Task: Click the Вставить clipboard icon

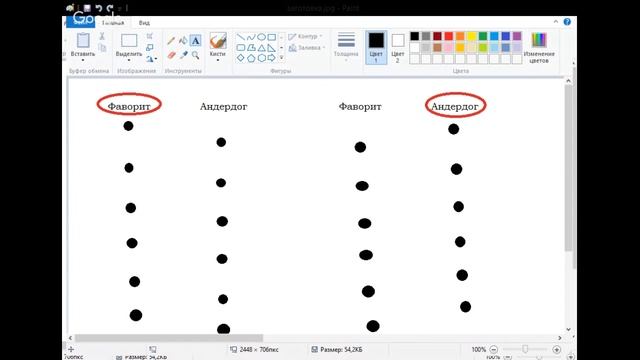Action: (83, 40)
